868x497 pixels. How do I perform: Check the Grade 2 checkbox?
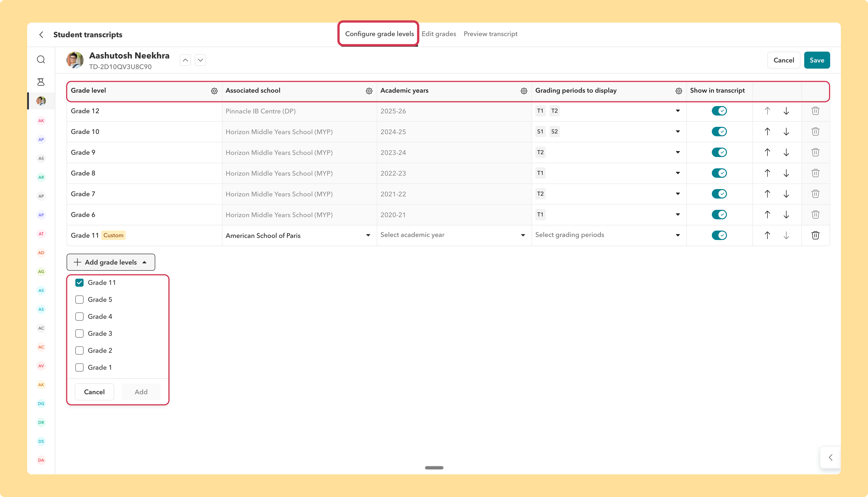point(79,351)
